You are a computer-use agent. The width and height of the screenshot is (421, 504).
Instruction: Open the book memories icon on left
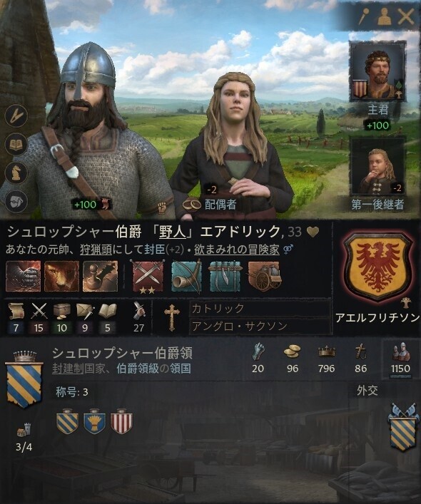click(x=16, y=145)
